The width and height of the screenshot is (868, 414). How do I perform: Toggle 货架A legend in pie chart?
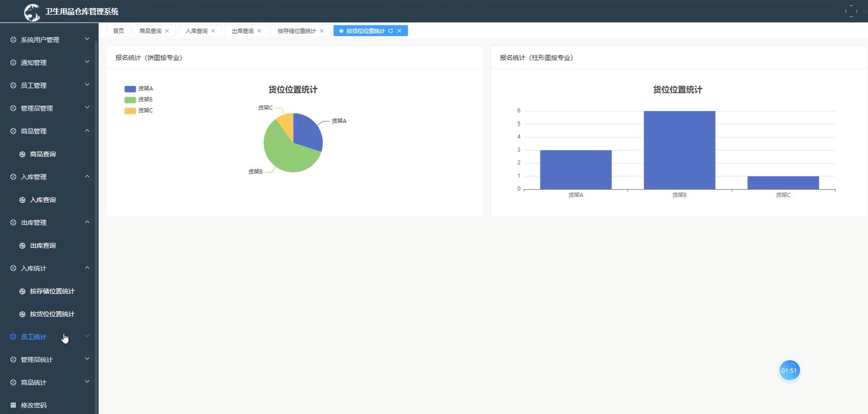coord(138,89)
